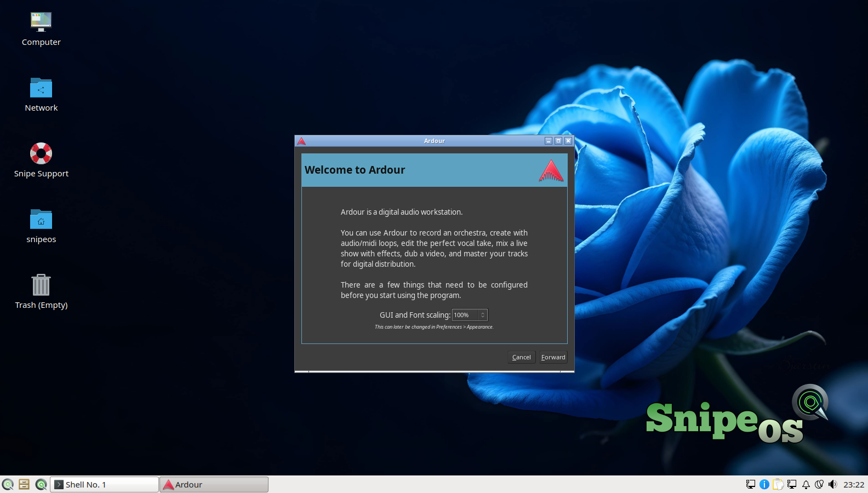
Task: Open the SnipeOS start menu at the taskbar's left end
Action: click(8, 484)
